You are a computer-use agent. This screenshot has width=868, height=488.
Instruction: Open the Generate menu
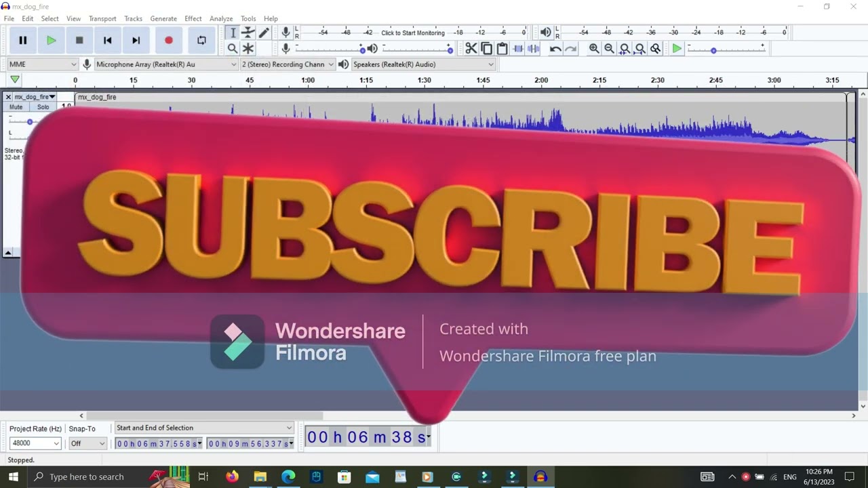tap(163, 18)
